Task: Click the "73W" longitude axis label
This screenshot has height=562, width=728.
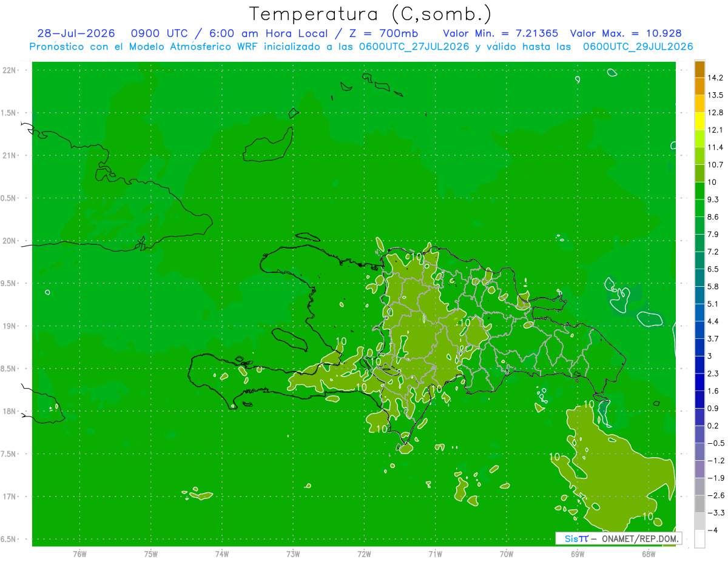Action: [293, 554]
